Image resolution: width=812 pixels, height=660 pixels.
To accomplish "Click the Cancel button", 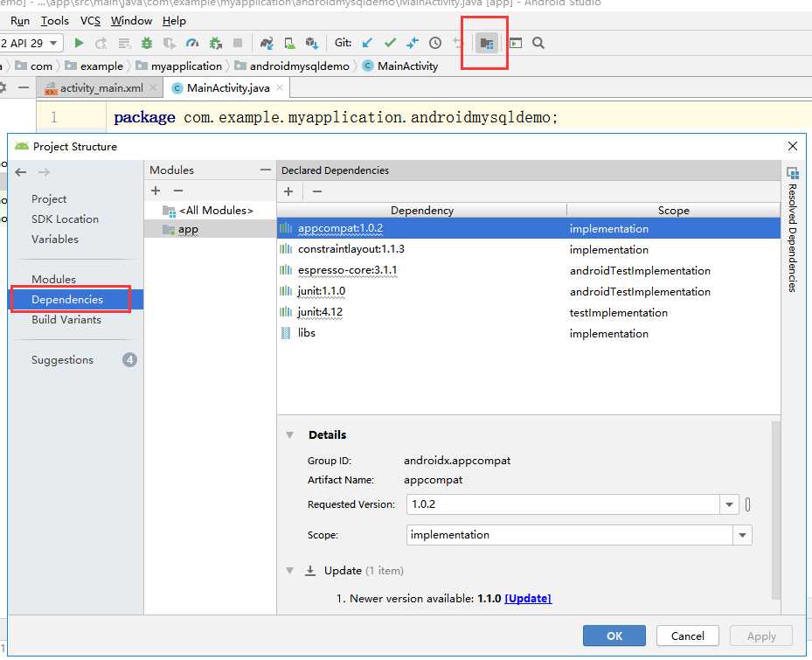I will [x=688, y=636].
